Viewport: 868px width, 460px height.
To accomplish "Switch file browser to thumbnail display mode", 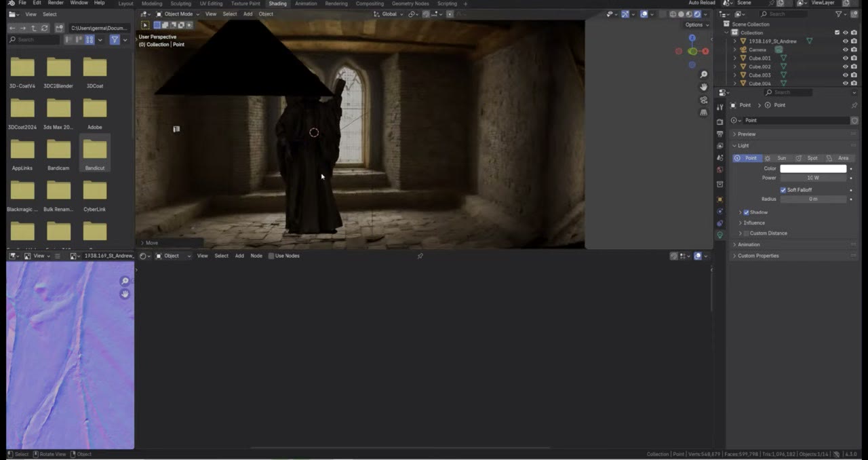I will (90, 40).
